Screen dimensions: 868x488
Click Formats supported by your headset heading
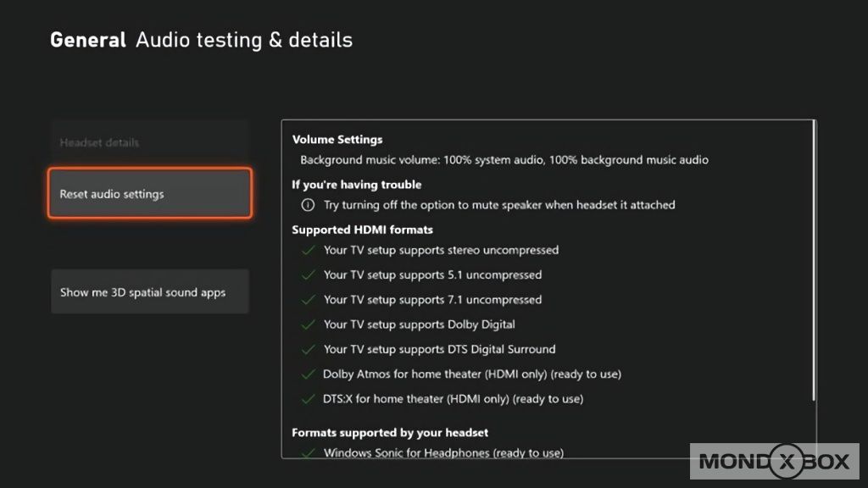[x=390, y=432]
